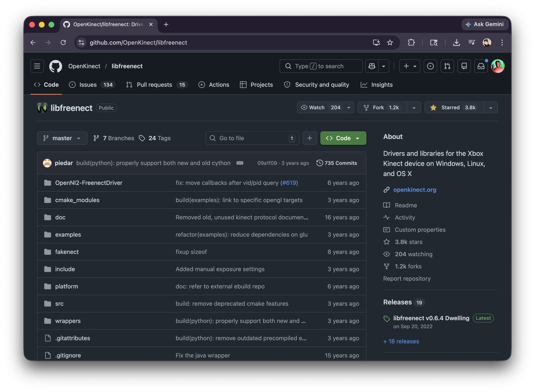Viewport: 535px width, 392px height.
Task: Open your profile avatar menu
Action: 498,66
